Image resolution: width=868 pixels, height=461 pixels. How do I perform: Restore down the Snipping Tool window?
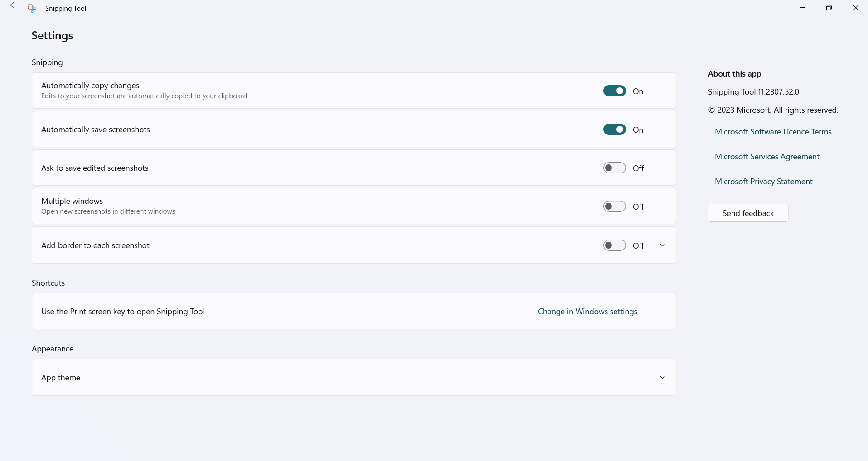click(x=829, y=8)
